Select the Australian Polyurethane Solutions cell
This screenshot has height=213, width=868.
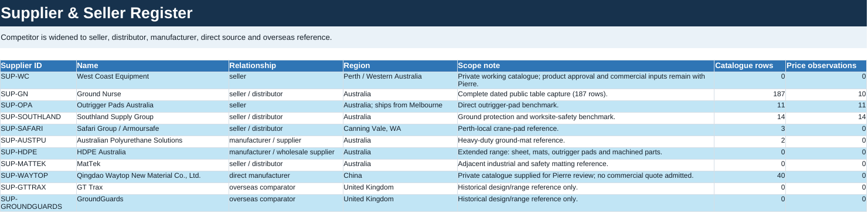(x=152, y=141)
